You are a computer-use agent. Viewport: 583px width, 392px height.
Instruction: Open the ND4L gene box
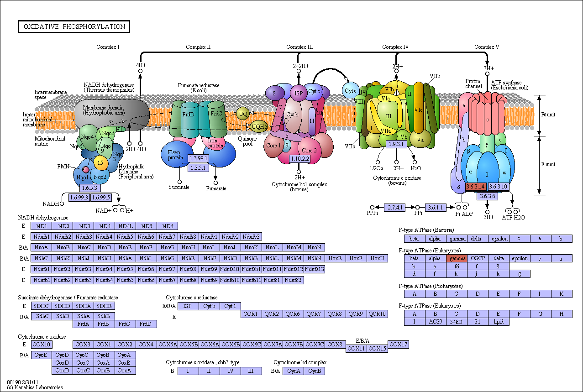pyautogui.click(x=126, y=226)
